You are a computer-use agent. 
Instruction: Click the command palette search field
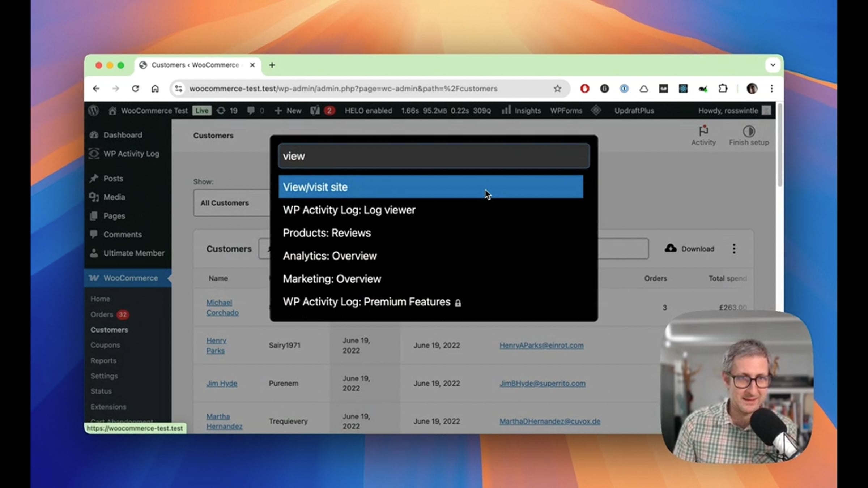(434, 156)
